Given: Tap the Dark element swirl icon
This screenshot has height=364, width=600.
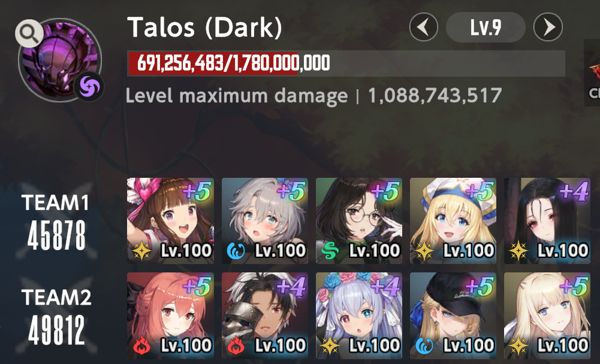Looking at the screenshot, I should (89, 87).
